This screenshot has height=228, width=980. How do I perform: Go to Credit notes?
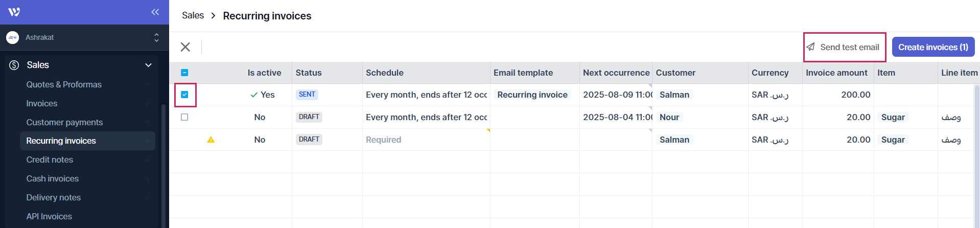point(50,159)
